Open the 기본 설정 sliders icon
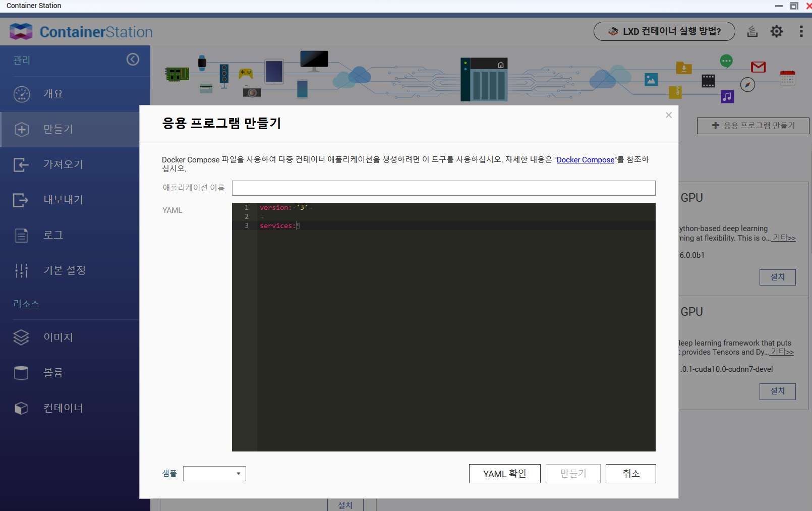Viewport: 812px width, 511px height. click(x=22, y=270)
